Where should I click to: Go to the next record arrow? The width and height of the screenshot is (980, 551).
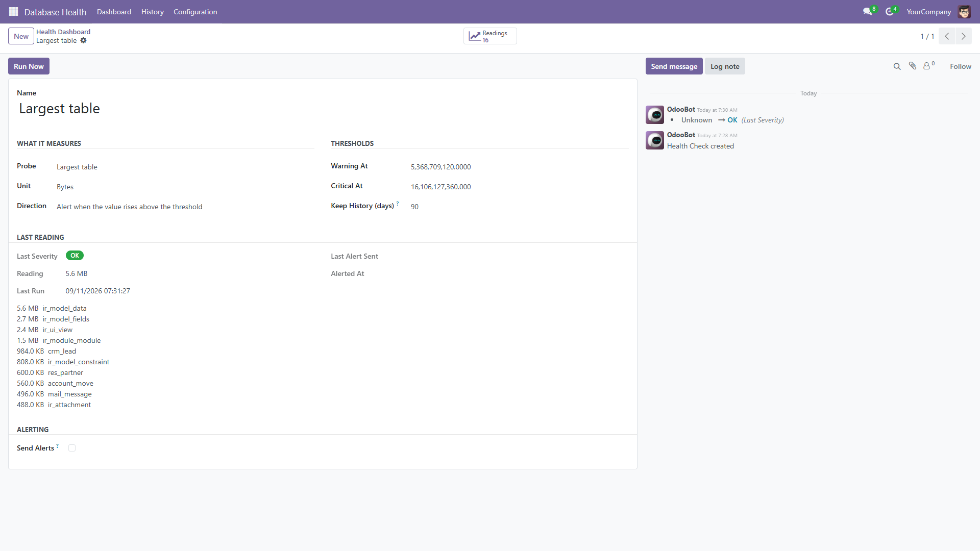coord(963,36)
